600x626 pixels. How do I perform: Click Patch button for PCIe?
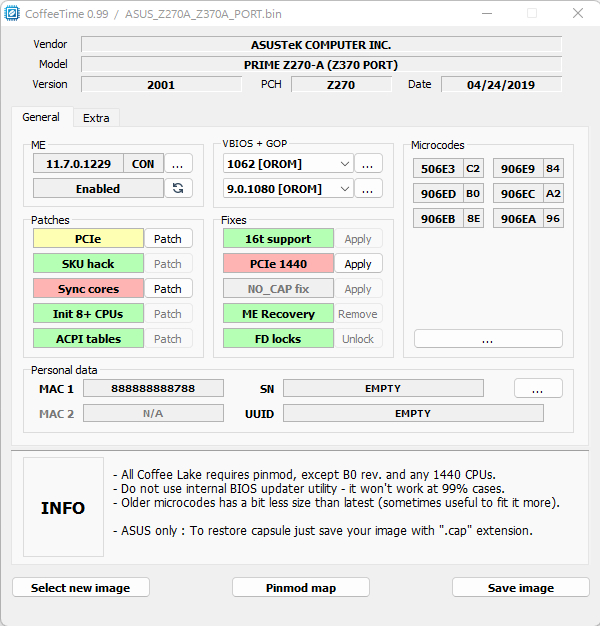[168, 239]
